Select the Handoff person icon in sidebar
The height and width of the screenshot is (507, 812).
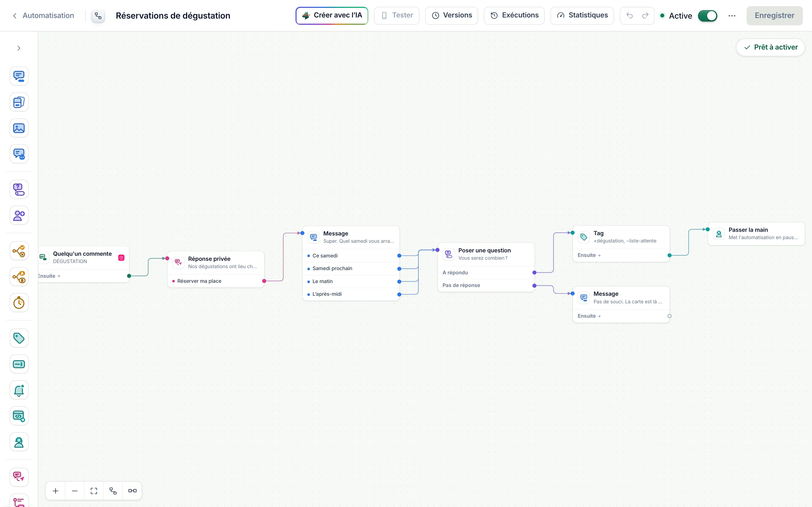(19, 442)
